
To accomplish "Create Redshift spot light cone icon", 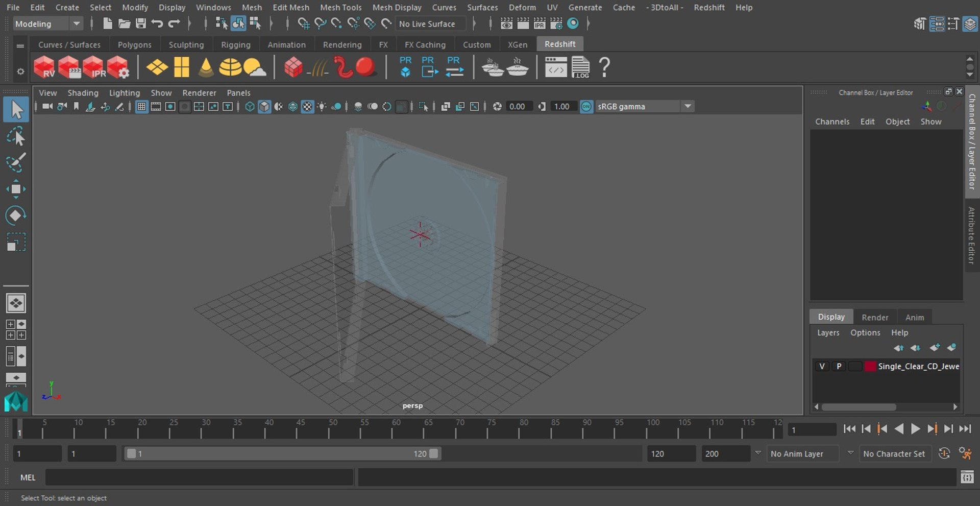I will click(x=206, y=67).
